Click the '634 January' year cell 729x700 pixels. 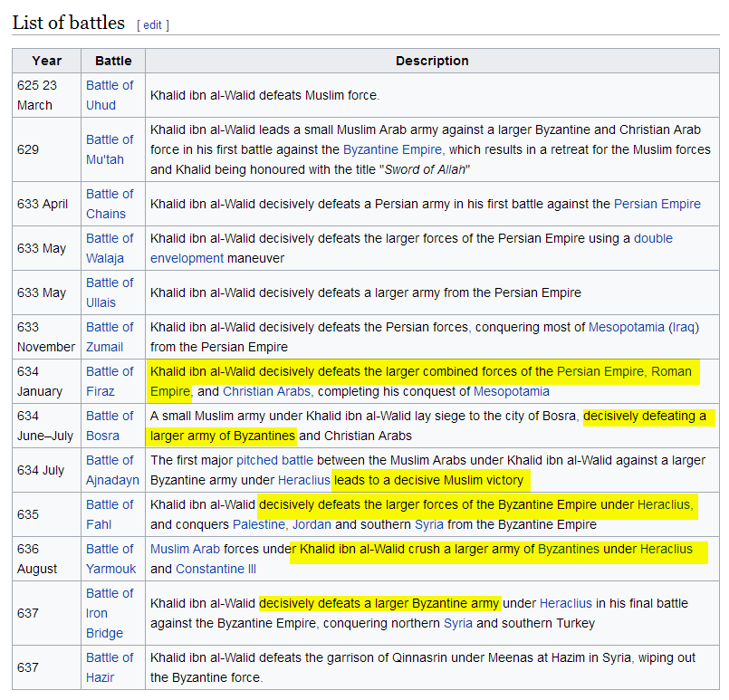pyautogui.click(x=46, y=381)
